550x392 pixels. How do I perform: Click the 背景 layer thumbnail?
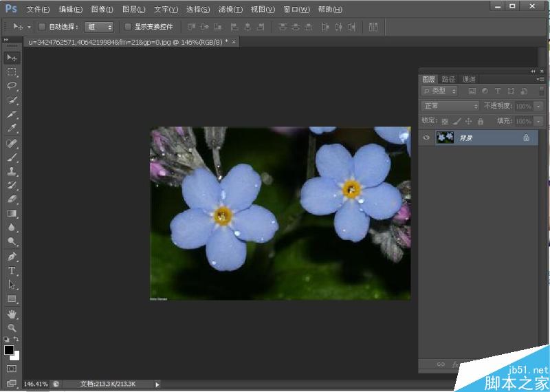pos(444,138)
